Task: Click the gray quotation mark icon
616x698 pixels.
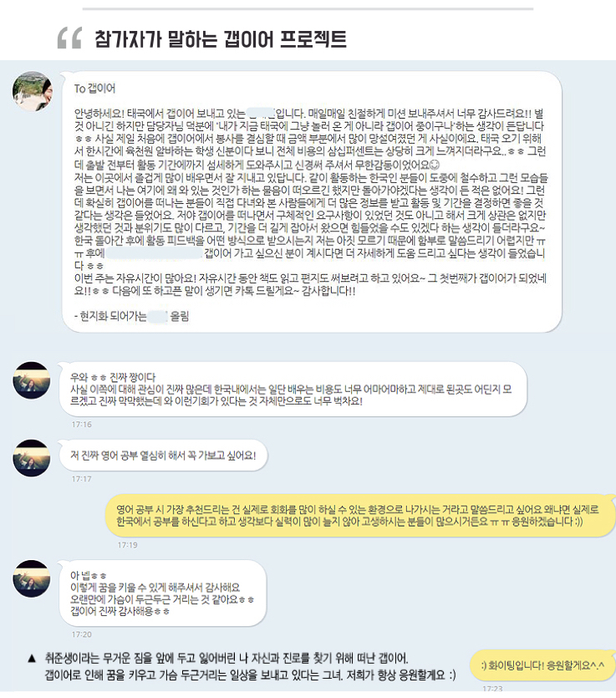Action: 70,38
